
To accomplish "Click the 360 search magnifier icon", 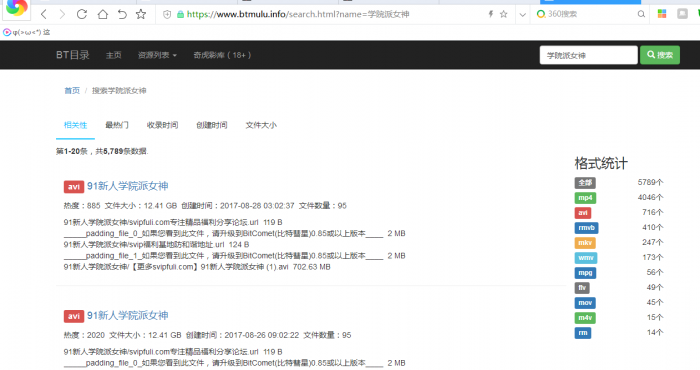I will [641, 14].
